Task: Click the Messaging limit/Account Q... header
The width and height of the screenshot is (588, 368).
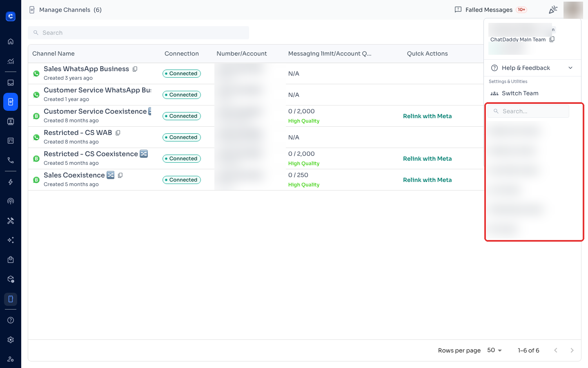Action: pyautogui.click(x=330, y=54)
